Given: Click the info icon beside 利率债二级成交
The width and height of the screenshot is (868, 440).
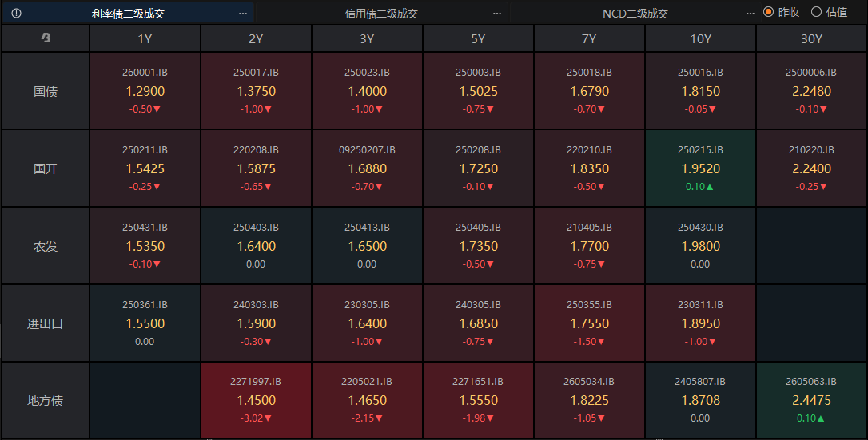Looking at the screenshot, I should (16, 13).
